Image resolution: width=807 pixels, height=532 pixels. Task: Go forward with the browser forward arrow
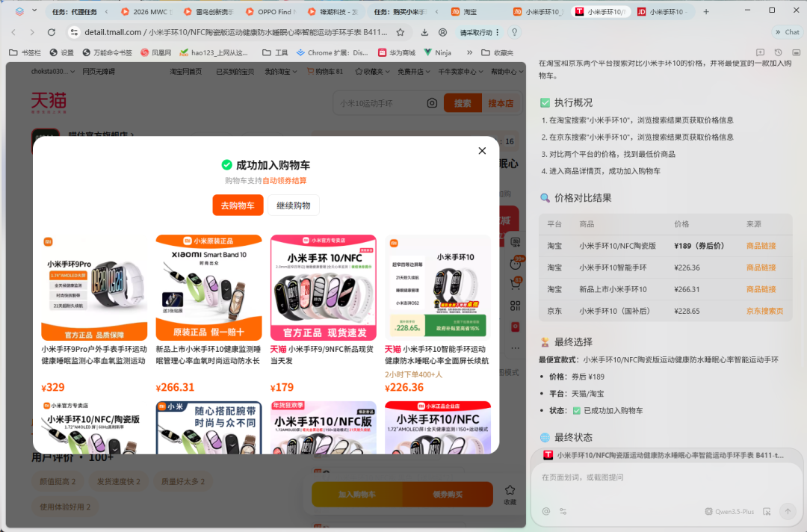(x=32, y=32)
